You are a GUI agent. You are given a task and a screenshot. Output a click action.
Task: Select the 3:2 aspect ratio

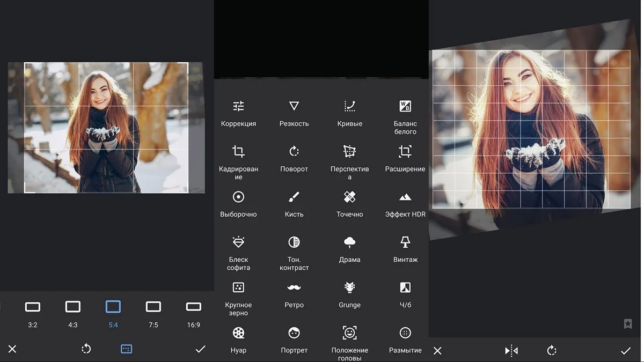[33, 314]
